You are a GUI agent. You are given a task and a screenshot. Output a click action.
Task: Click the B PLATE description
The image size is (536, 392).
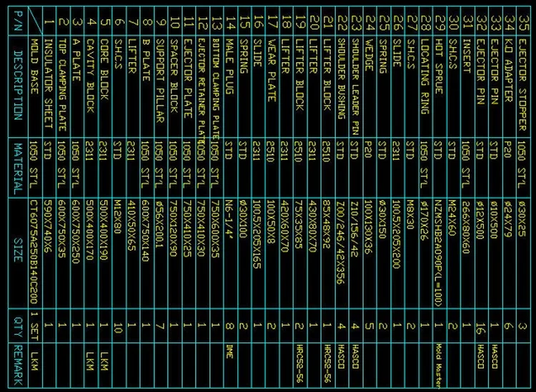coord(147,60)
